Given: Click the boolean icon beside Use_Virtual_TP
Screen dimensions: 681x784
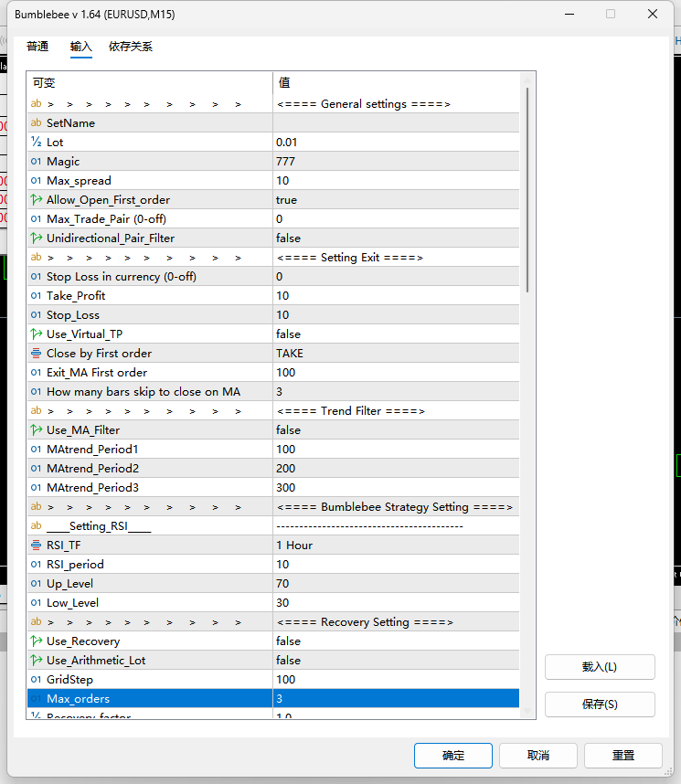Looking at the screenshot, I should click(x=36, y=334).
